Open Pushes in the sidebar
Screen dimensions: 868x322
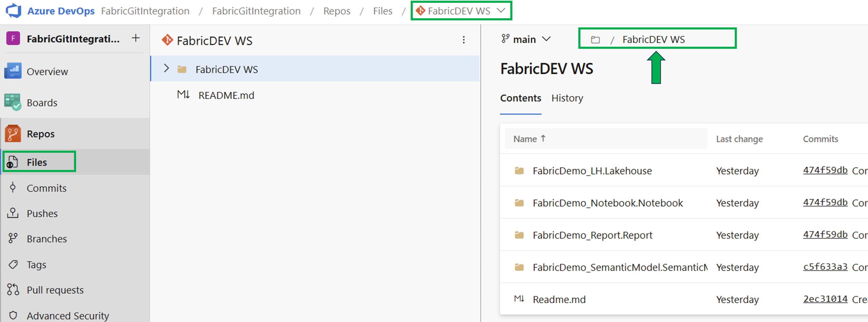pyautogui.click(x=42, y=214)
